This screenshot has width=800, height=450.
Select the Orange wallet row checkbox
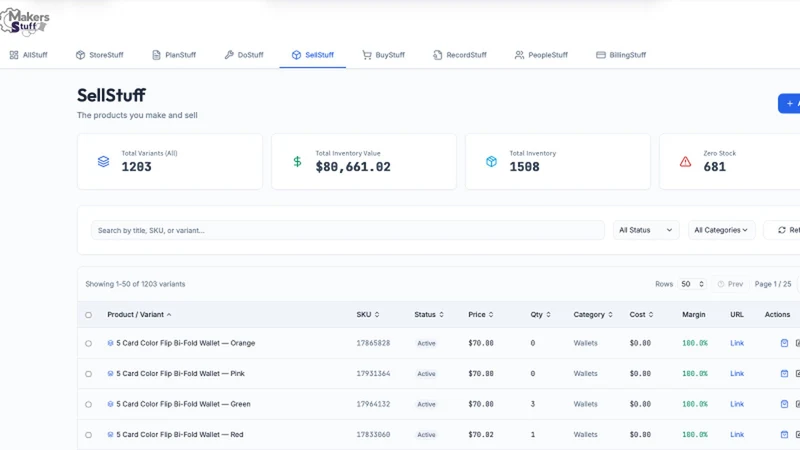[x=88, y=343]
